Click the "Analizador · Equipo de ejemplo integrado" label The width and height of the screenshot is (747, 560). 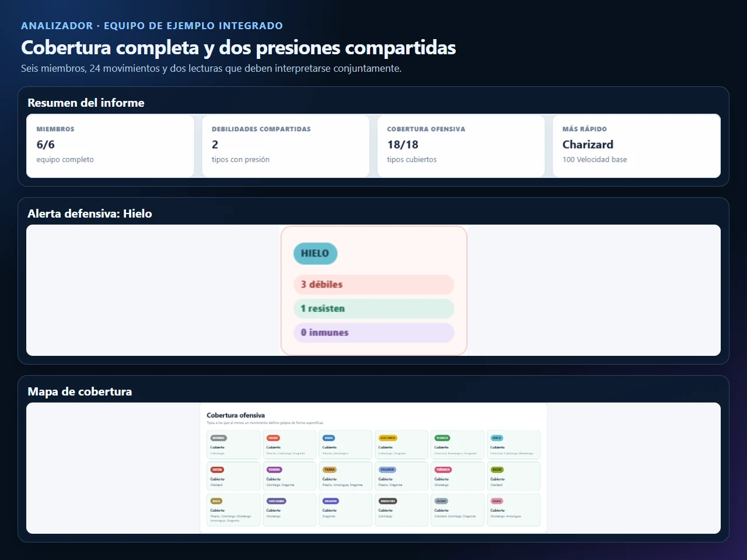[x=152, y=26]
